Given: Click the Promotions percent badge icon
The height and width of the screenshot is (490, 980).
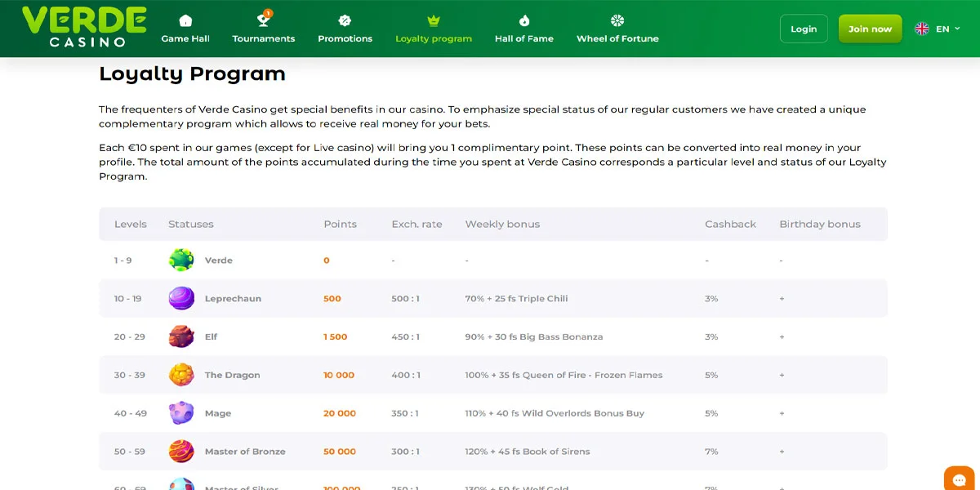Looking at the screenshot, I should [x=345, y=20].
